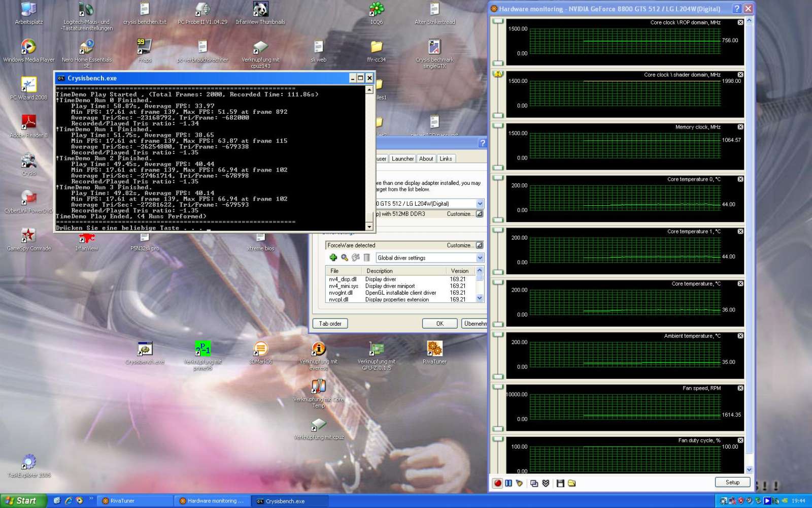Image resolution: width=812 pixels, height=508 pixels.
Task: Switch to the About tab in RivaTuner
Action: pyautogui.click(x=426, y=159)
